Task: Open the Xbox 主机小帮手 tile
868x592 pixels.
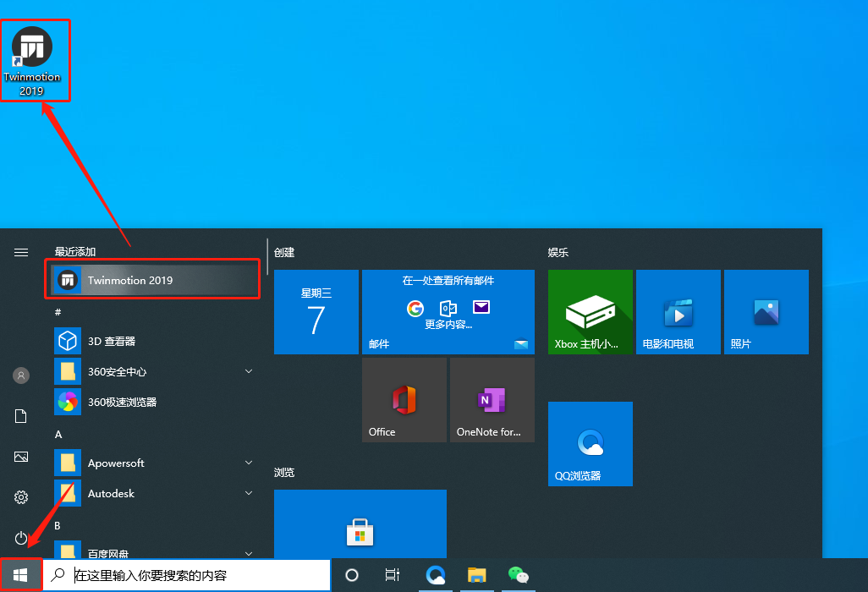Action: coord(591,312)
